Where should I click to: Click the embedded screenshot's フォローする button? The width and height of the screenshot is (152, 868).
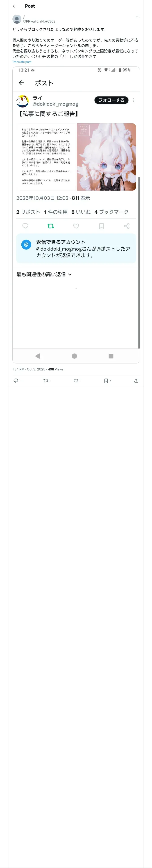111,100
